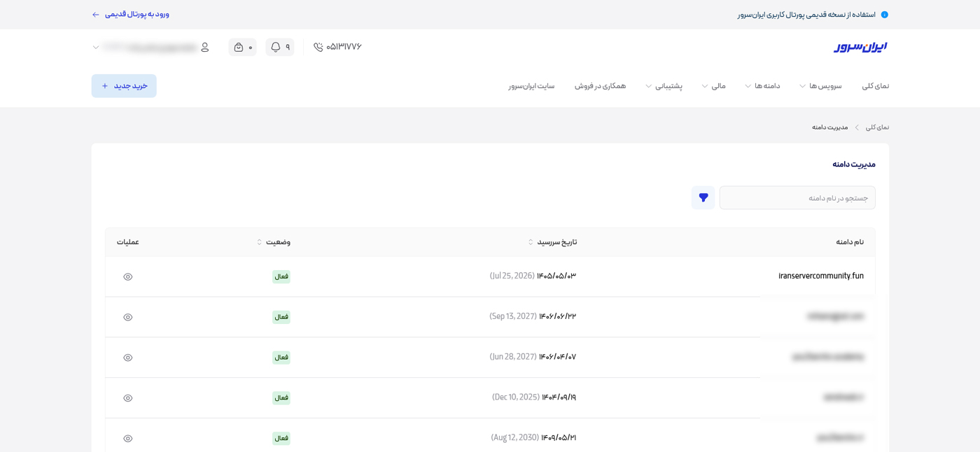
Task: Click eye icon for domain expiring Jun 28, 2027
Action: [x=128, y=358]
